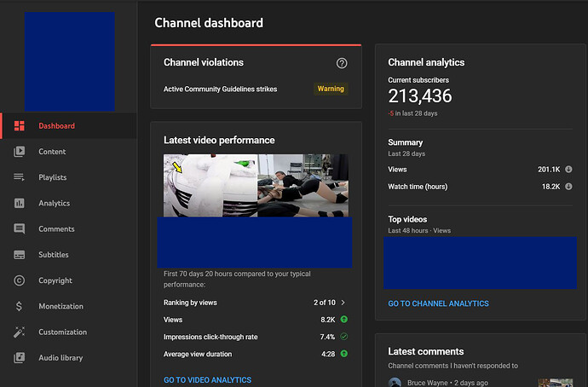Screen dimensions: 588x387
Task: Open the GO TO VIDEO ANALYTICS link
Action: 207,379
